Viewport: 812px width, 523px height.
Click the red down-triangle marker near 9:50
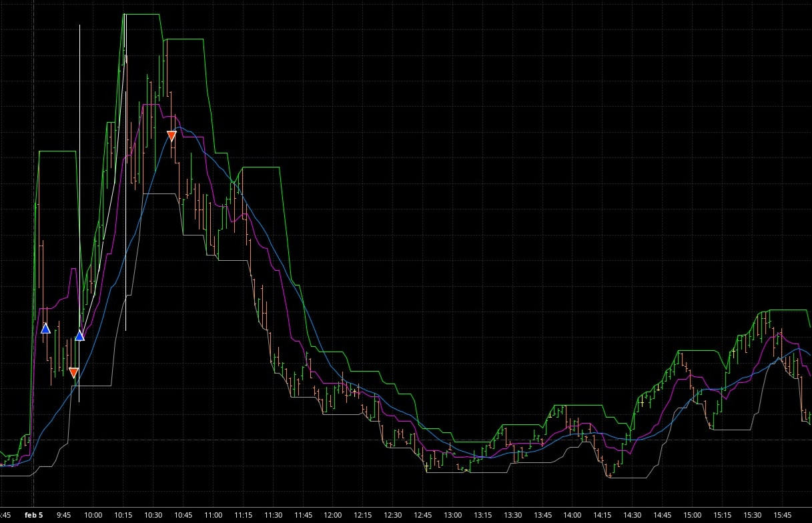point(73,372)
